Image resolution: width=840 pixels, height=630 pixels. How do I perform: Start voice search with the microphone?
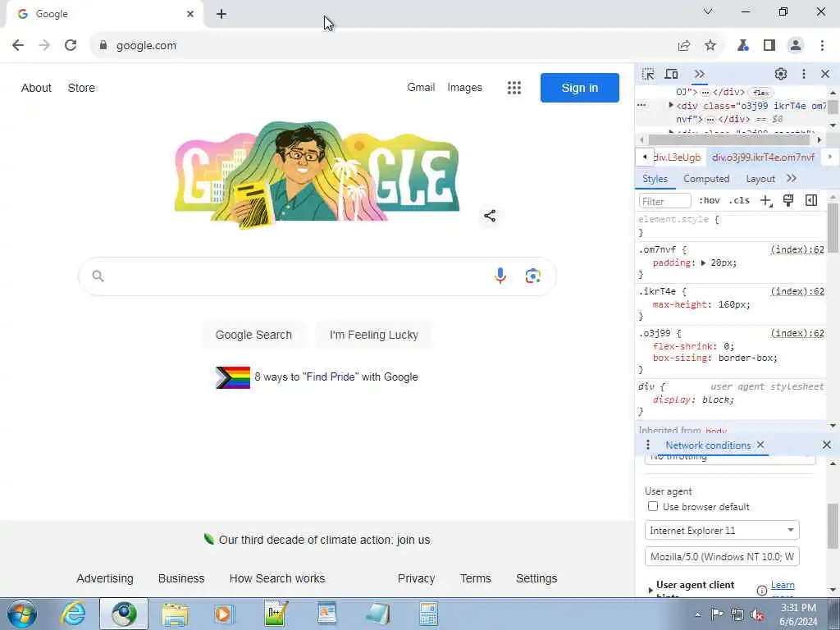pos(500,276)
